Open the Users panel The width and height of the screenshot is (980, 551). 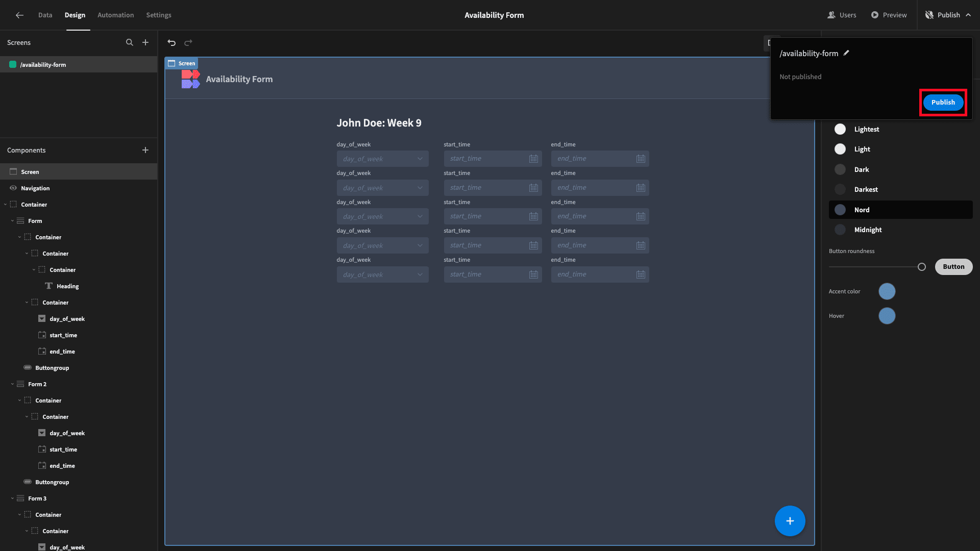[x=842, y=15]
